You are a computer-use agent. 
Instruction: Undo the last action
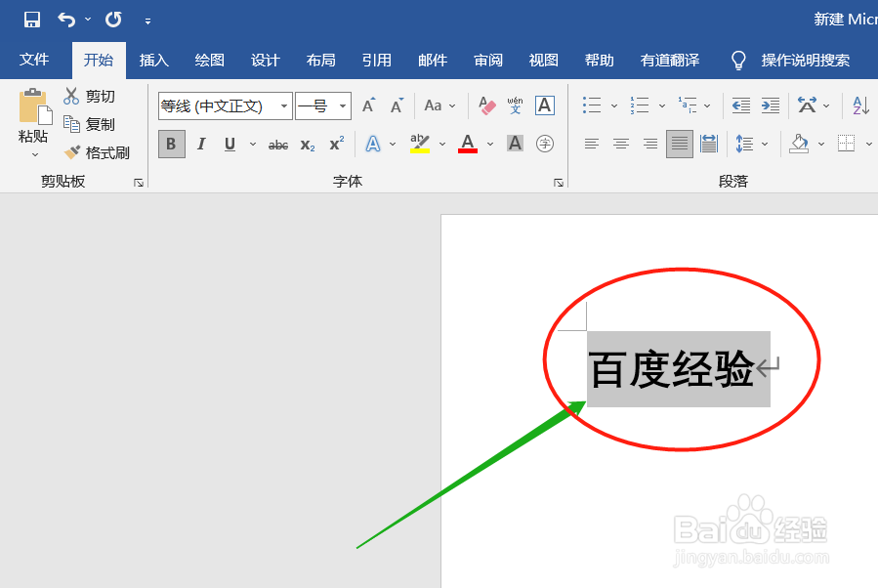[66, 21]
